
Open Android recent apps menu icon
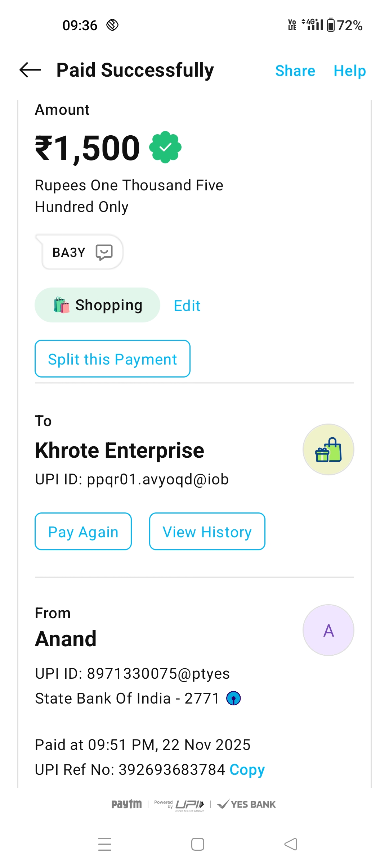point(105,844)
